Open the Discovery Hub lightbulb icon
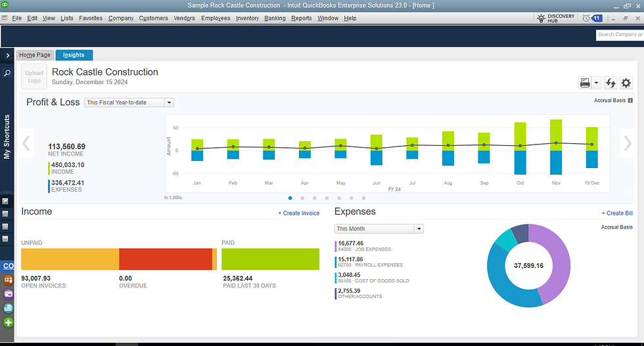Image resolution: width=644 pixels, height=346 pixels. (x=541, y=18)
